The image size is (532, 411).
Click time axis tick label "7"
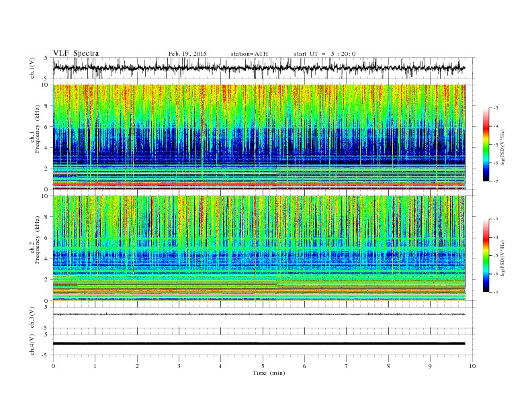(347, 366)
